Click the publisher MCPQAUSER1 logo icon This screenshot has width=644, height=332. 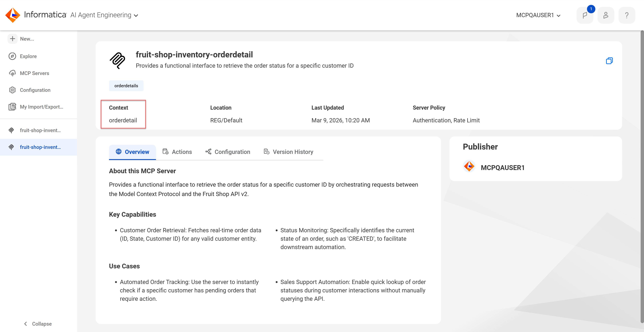pos(469,166)
